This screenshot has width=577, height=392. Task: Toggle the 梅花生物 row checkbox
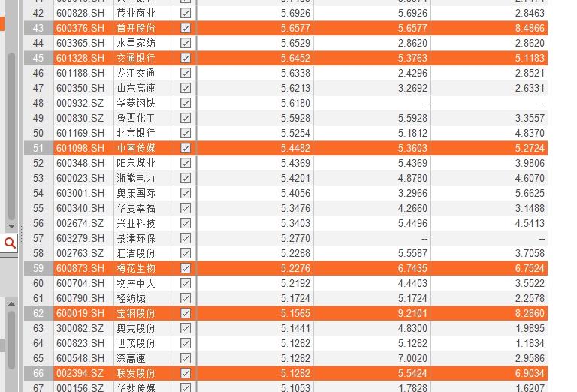(x=186, y=268)
